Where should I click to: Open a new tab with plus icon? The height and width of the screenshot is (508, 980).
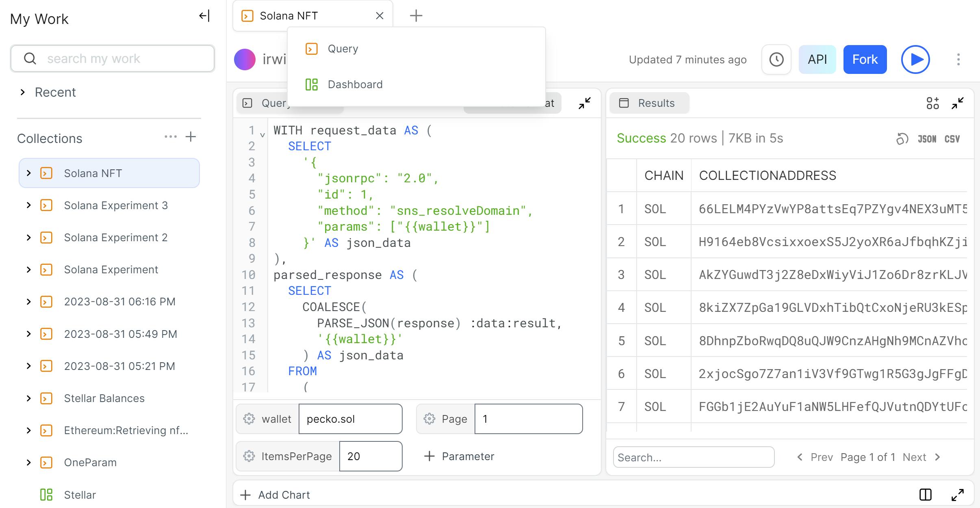coord(416,16)
